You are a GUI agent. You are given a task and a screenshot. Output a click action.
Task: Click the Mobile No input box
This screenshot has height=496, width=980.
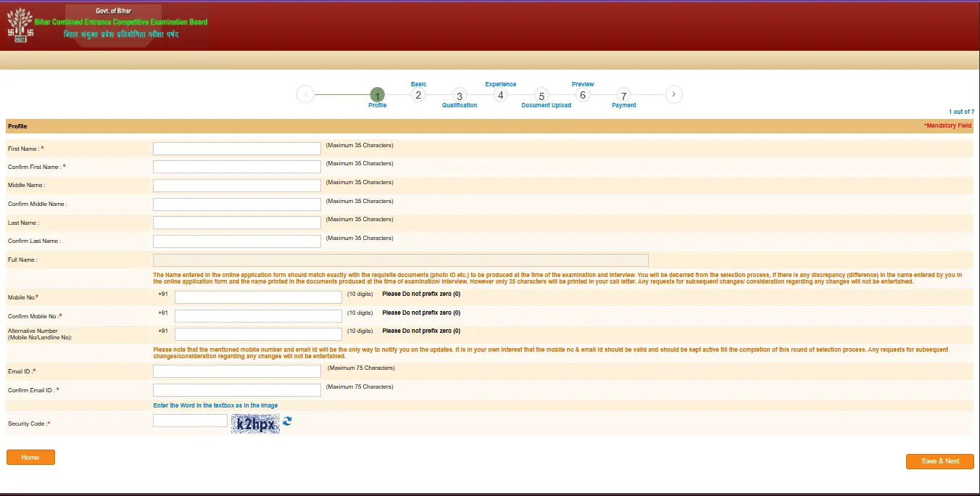[x=258, y=297]
